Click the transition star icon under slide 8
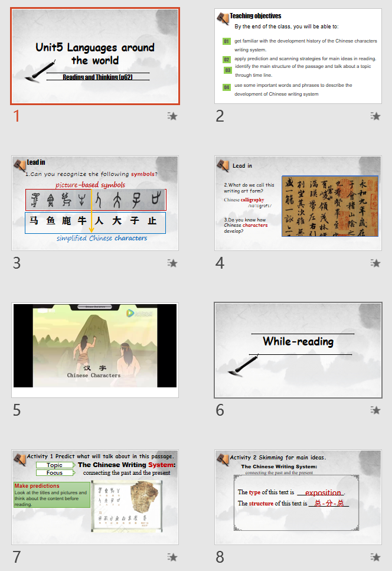 375,557
